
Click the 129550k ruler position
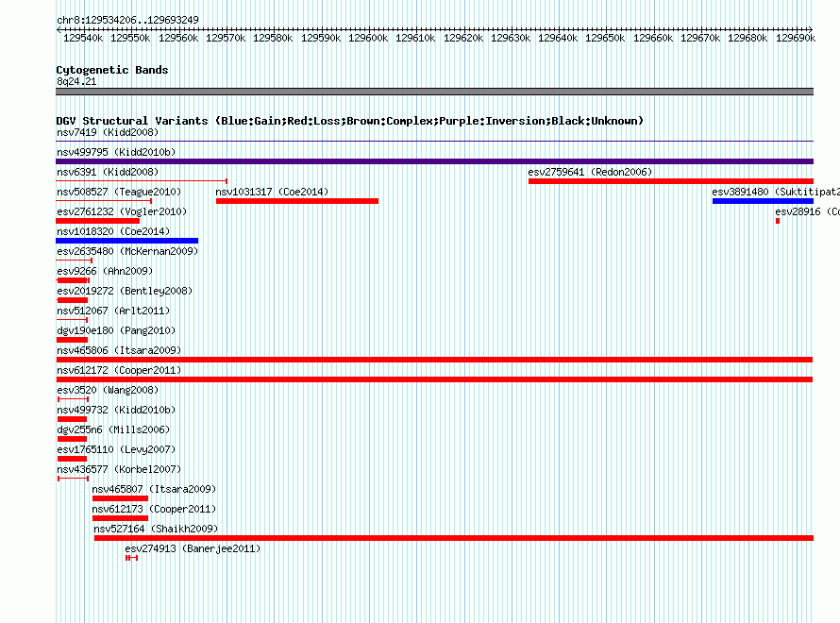click(x=130, y=38)
